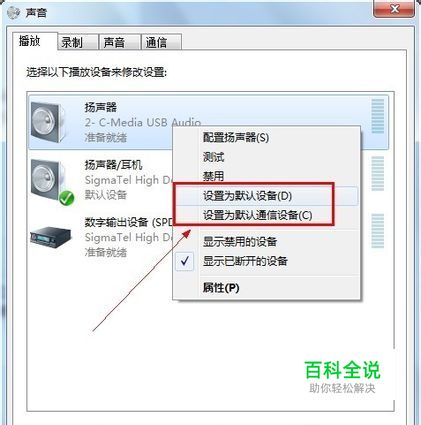Click the green default-device checkmark badge
The height and width of the screenshot is (425, 421).
pos(67,198)
